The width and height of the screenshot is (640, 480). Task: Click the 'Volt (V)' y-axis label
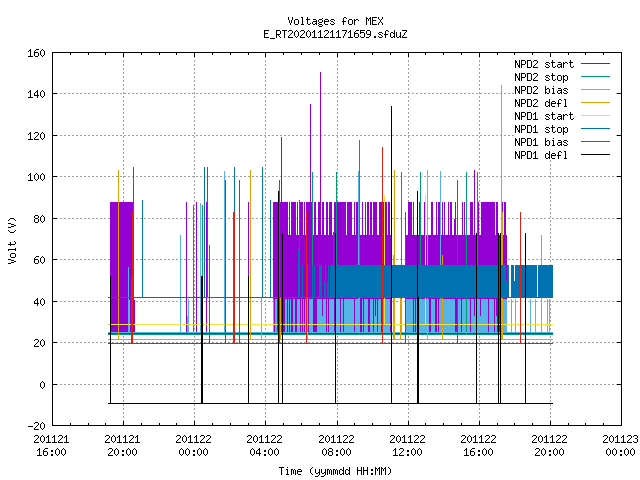[x=12, y=240]
